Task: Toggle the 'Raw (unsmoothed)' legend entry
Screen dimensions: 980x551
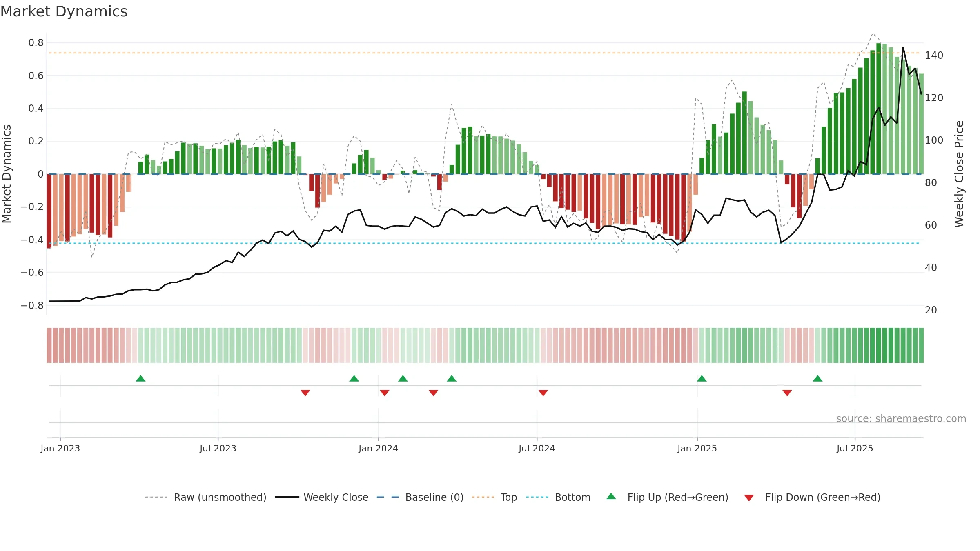Action: pyautogui.click(x=220, y=497)
